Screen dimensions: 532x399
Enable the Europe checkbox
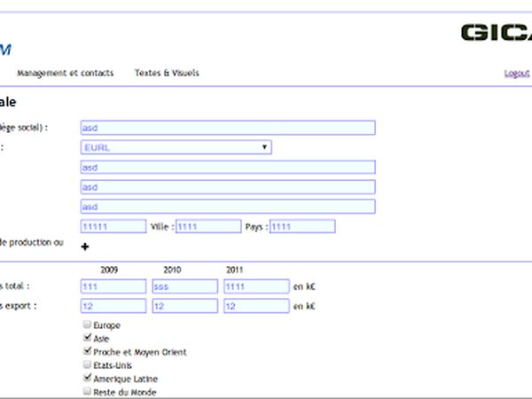point(87,325)
